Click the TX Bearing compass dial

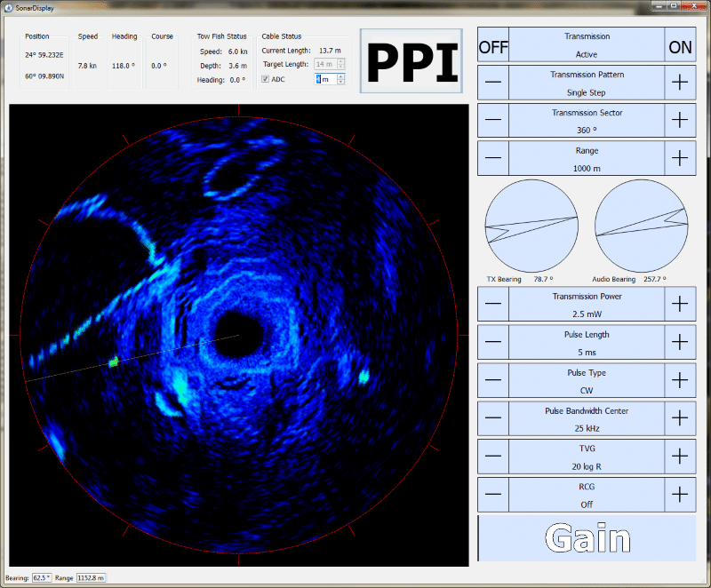click(x=531, y=226)
